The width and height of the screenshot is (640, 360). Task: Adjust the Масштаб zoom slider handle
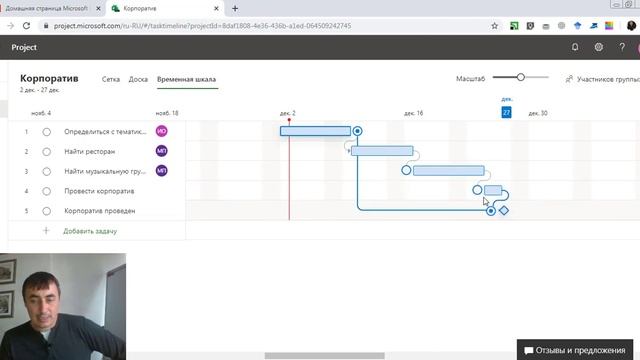click(x=520, y=77)
